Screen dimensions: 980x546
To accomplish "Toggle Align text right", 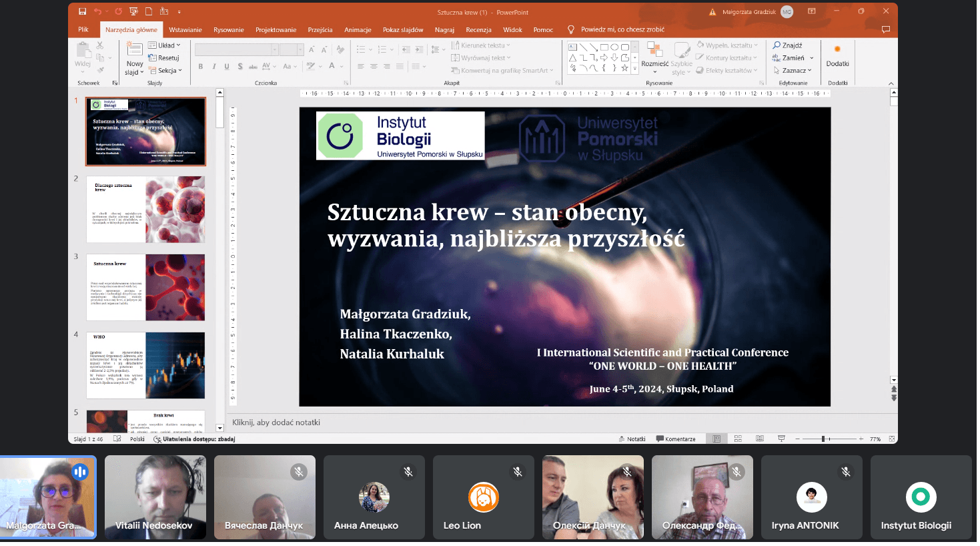I will click(387, 67).
